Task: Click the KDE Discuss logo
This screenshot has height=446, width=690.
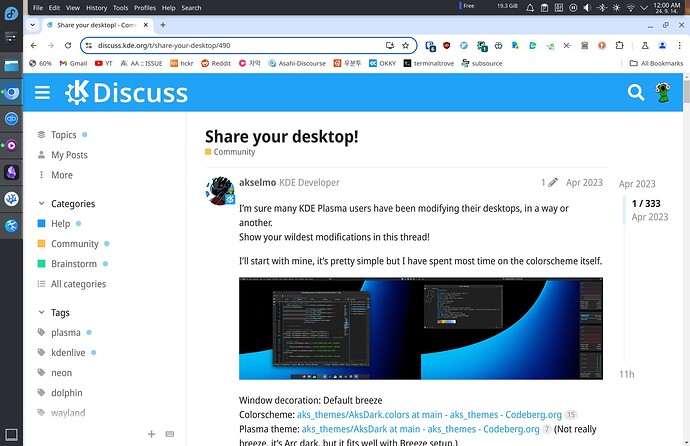Action: point(126,93)
